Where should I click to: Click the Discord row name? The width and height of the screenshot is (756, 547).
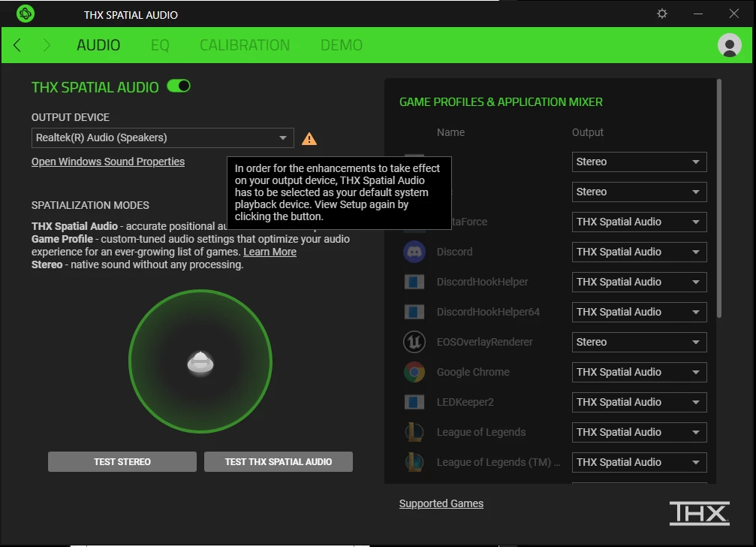[455, 252]
